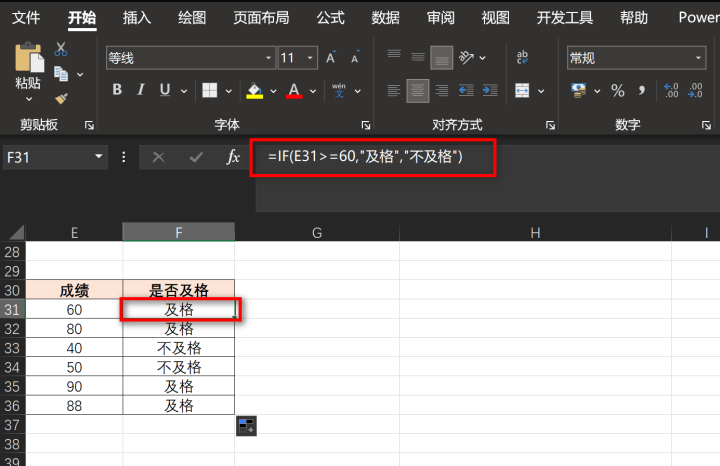Increase decimal places
This screenshot has height=466, width=720.
[671, 90]
